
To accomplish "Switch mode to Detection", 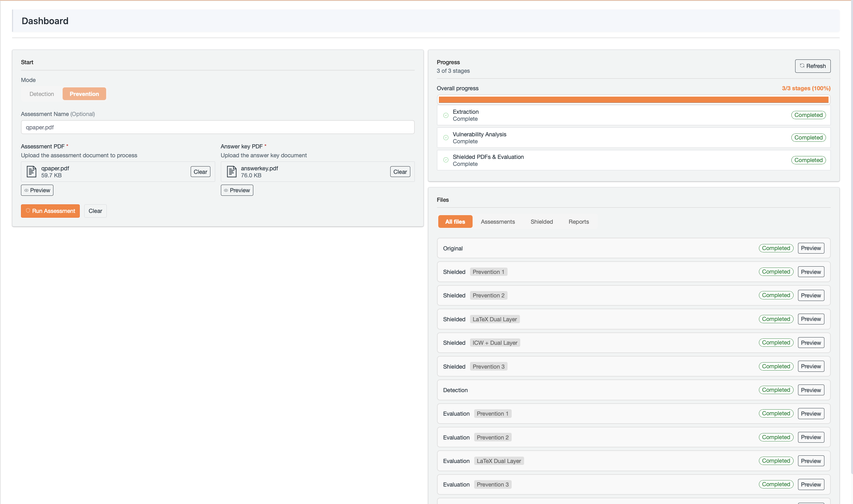I will [x=41, y=94].
